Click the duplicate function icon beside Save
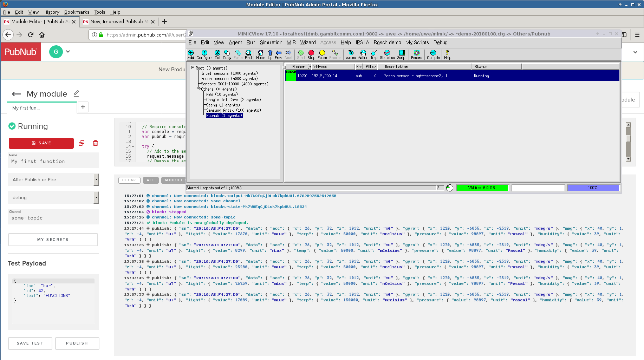 coord(82,143)
